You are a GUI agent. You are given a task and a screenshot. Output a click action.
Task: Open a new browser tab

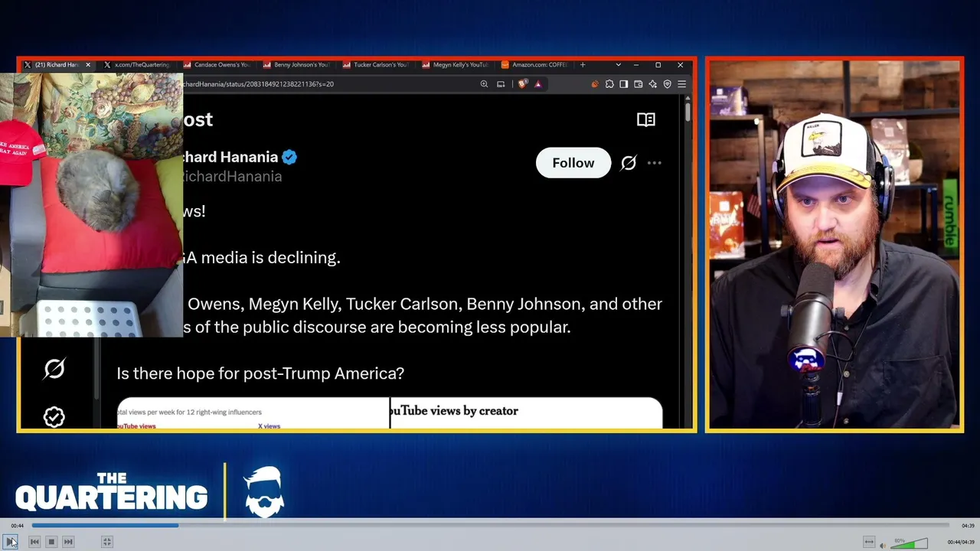coord(583,65)
